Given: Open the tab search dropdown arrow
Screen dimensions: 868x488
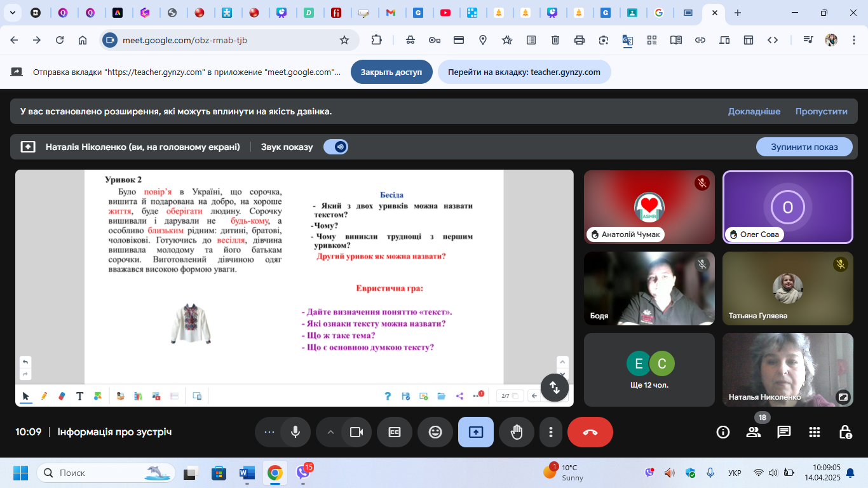Looking at the screenshot, I should tap(12, 12).
